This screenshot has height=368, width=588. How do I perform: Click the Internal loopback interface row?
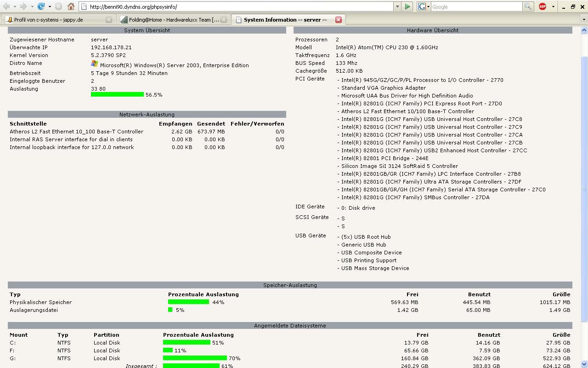click(147, 147)
